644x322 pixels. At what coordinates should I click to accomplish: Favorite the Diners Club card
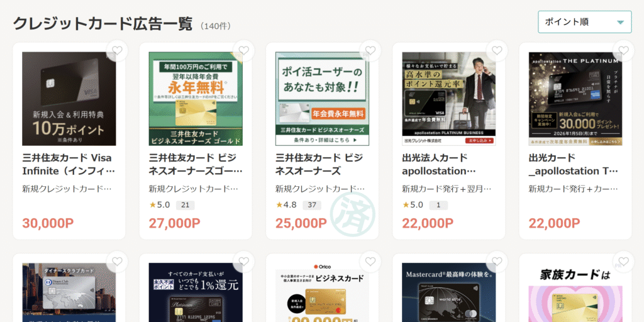pos(117,262)
